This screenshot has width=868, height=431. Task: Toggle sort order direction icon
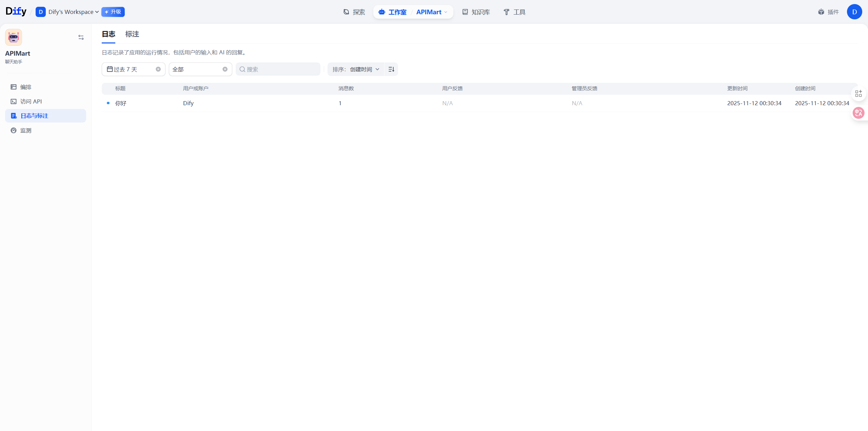[391, 69]
